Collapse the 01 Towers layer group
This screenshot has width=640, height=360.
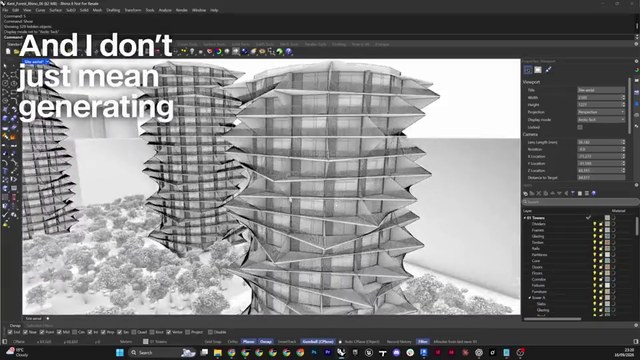tap(525, 218)
